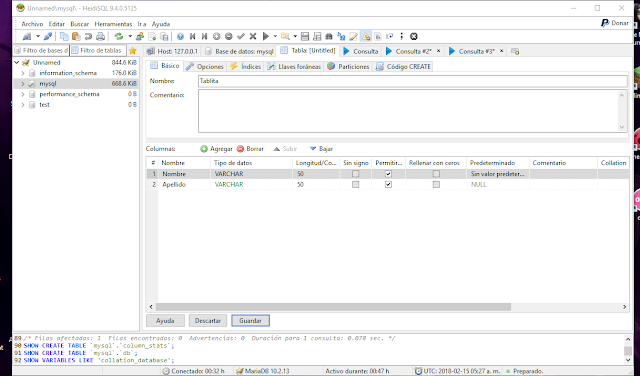Viewport: 640px width, 376px height.
Task: Click the Guardar button
Action: coord(250,321)
